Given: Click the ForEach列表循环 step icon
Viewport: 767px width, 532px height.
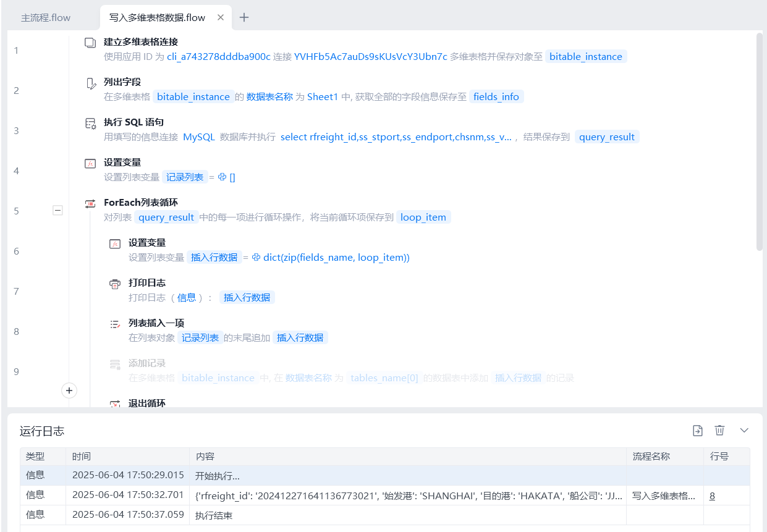Looking at the screenshot, I should (x=90, y=203).
